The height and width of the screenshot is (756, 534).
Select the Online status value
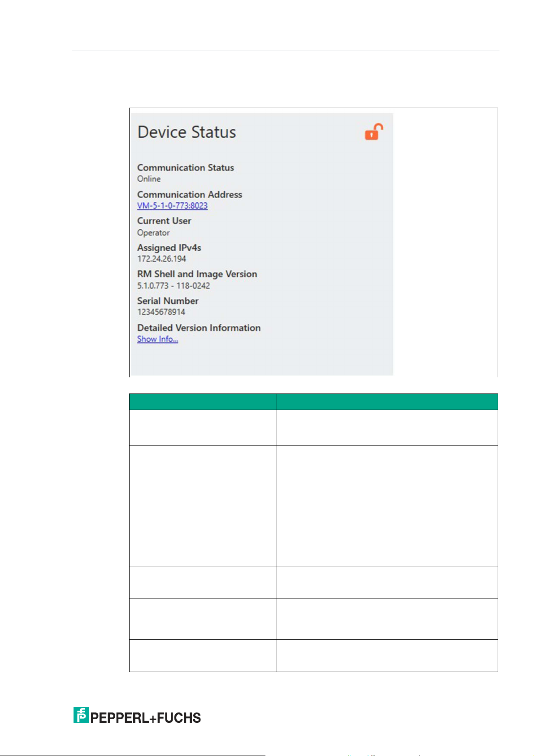coord(149,179)
